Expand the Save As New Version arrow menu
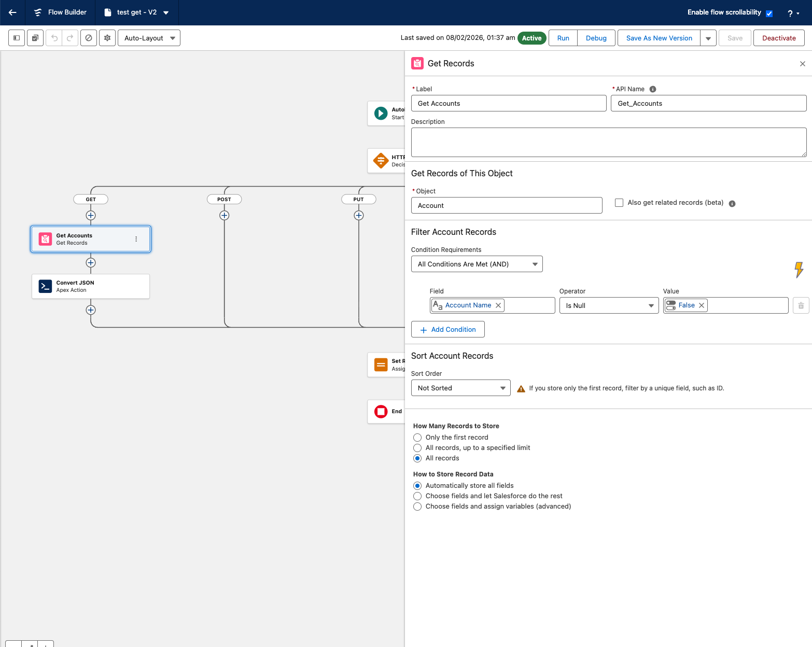Image resolution: width=812 pixels, height=647 pixels. [708, 38]
